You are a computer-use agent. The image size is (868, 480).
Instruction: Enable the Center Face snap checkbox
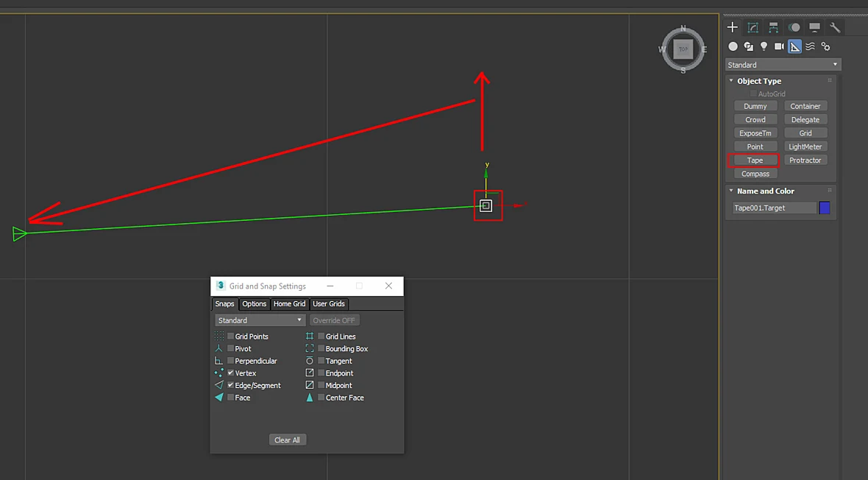321,397
